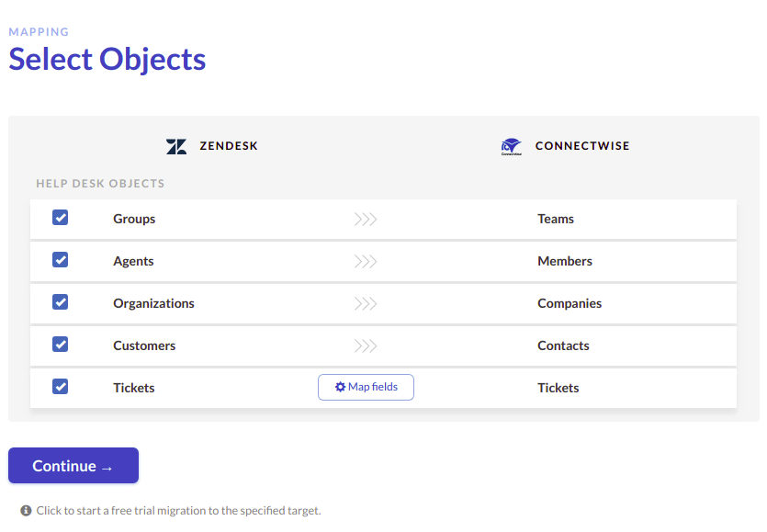
Task: Click the triple-chevron arrows in Organizations row
Action: tap(366, 303)
